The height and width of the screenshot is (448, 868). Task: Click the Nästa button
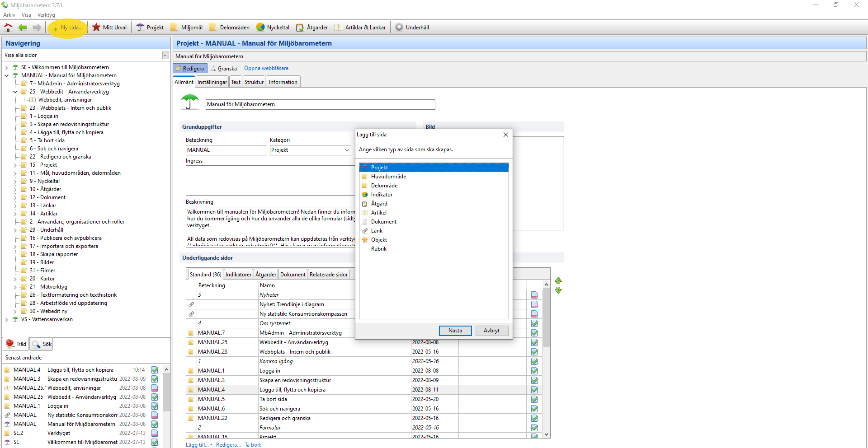[x=455, y=331]
